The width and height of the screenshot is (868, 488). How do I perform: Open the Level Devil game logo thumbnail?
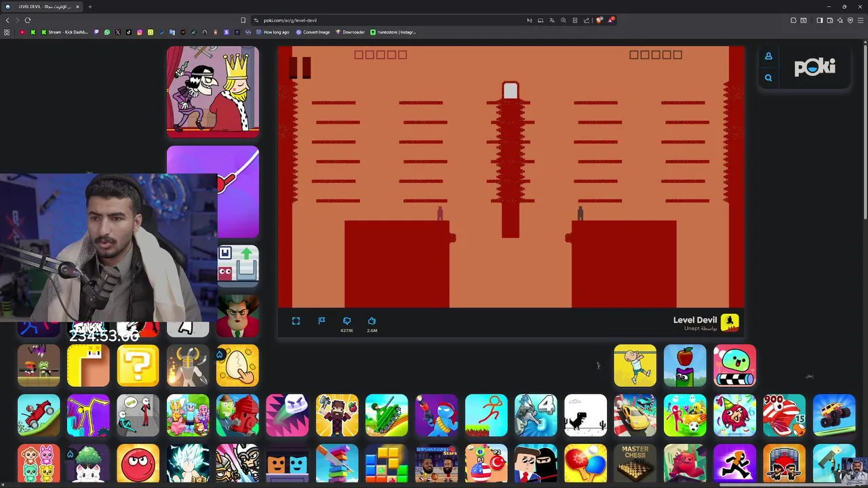(730, 323)
